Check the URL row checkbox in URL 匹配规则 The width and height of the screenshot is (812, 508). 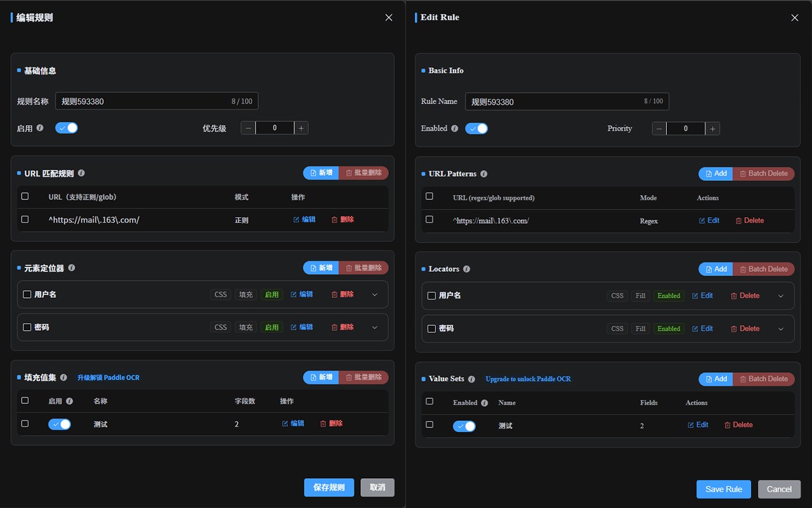[x=25, y=219]
